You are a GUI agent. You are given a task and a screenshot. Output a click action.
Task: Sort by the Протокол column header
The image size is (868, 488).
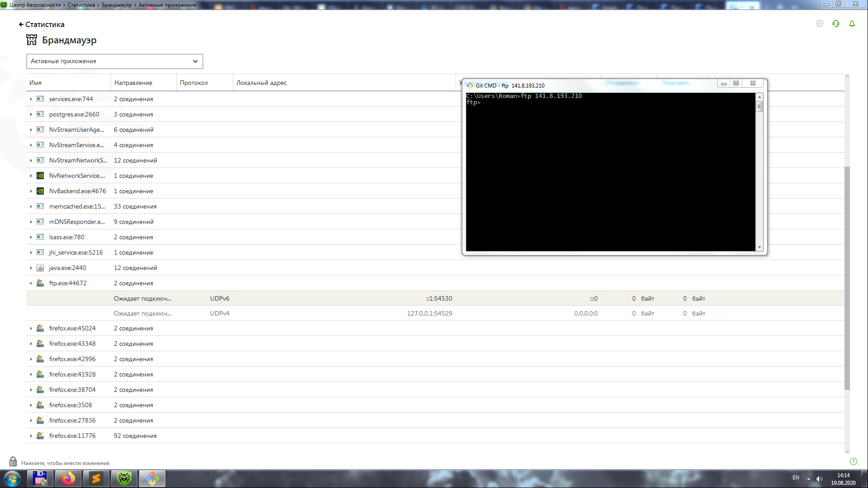[194, 83]
